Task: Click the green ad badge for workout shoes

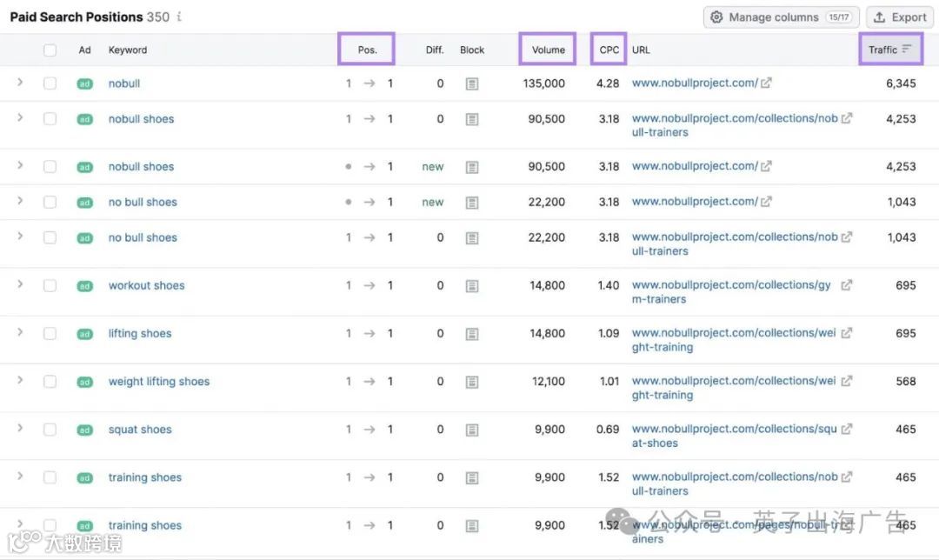Action: click(x=85, y=286)
